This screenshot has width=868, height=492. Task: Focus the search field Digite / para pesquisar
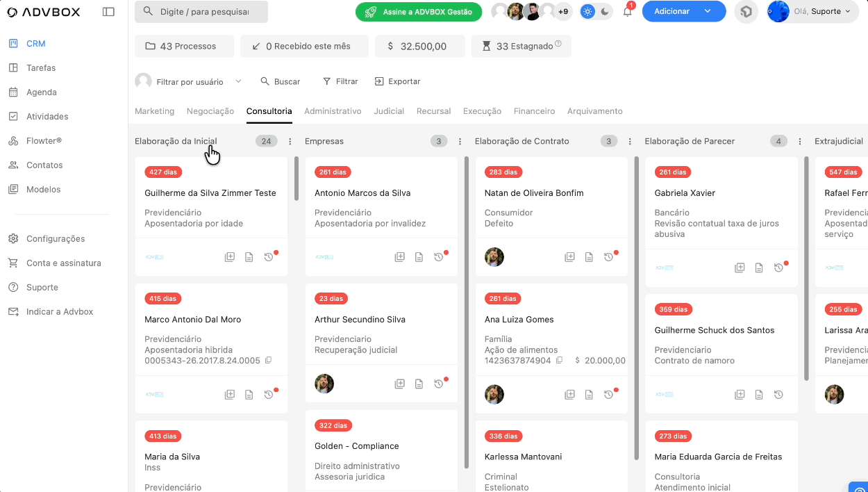click(x=201, y=12)
